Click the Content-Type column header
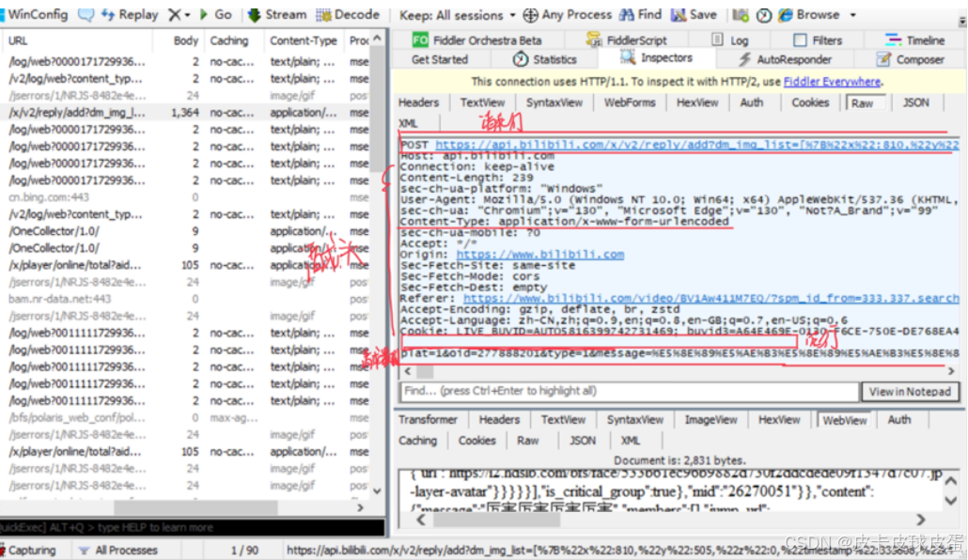This screenshot has height=560, width=968. (x=304, y=40)
